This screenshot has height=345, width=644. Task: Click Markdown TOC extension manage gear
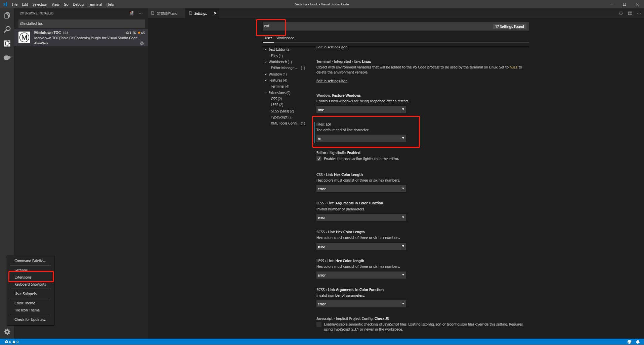142,43
